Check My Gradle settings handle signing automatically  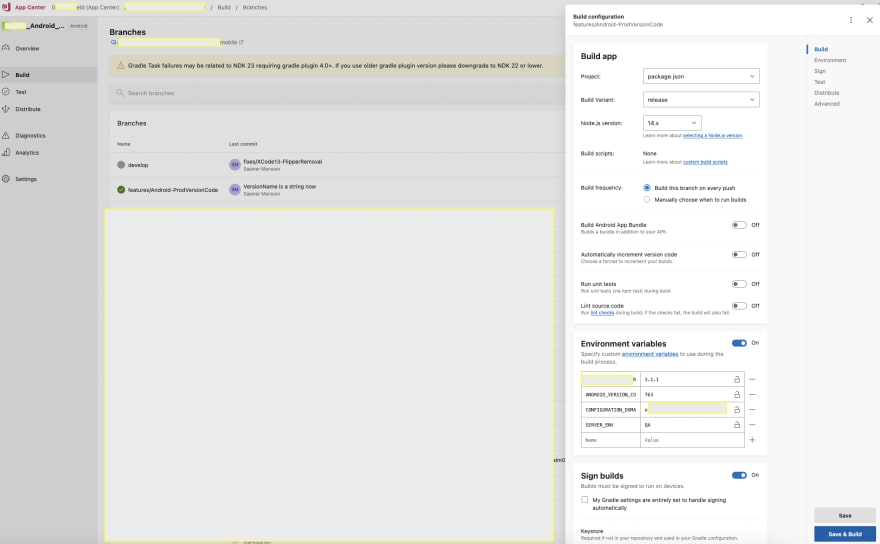585,500
